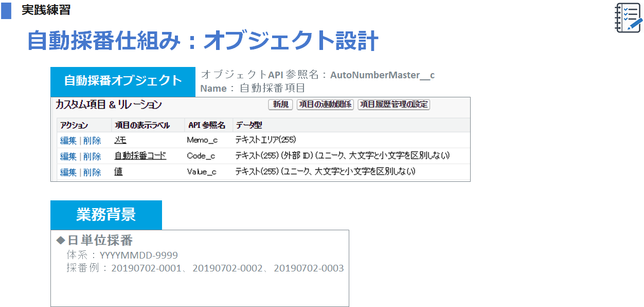This screenshot has height=307, width=644.
Task: Click the data type cell for Value_c
Action: pos(325,172)
